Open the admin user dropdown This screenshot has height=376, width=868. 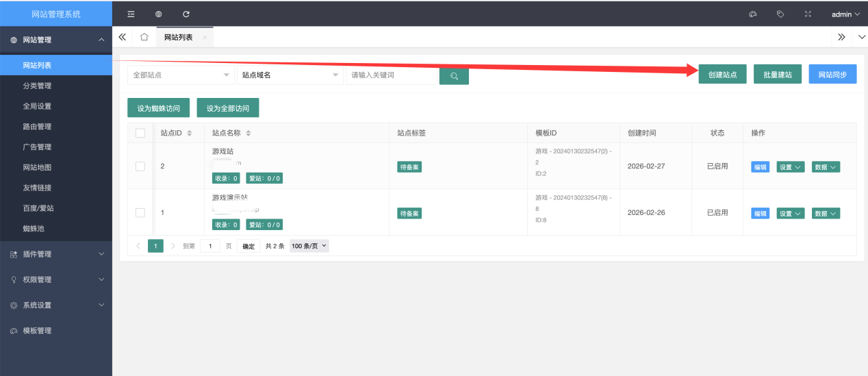845,14
